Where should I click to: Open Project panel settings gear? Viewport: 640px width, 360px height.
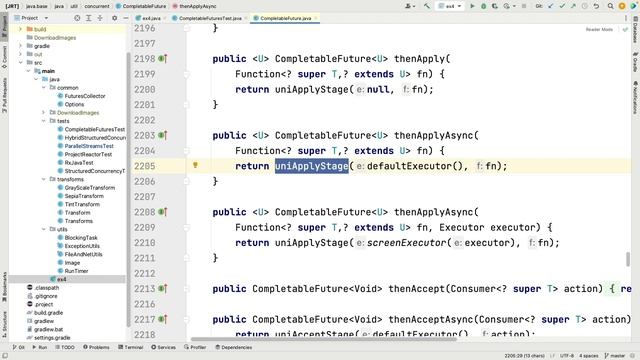[114, 18]
